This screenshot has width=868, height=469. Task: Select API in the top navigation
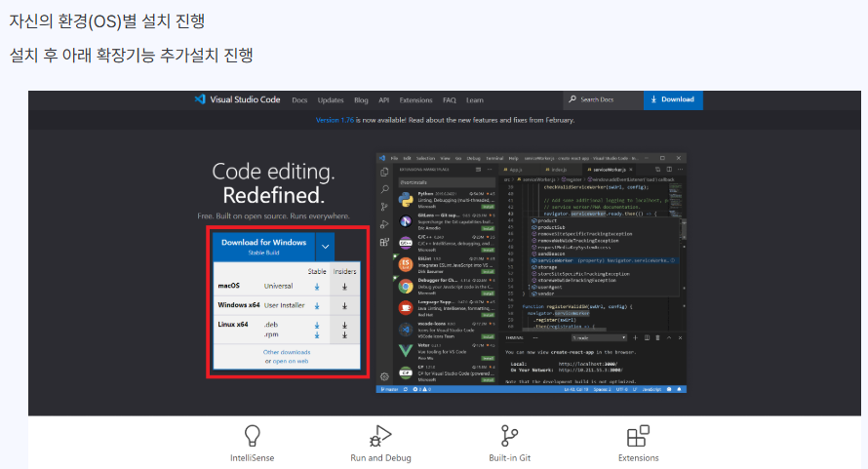point(383,100)
